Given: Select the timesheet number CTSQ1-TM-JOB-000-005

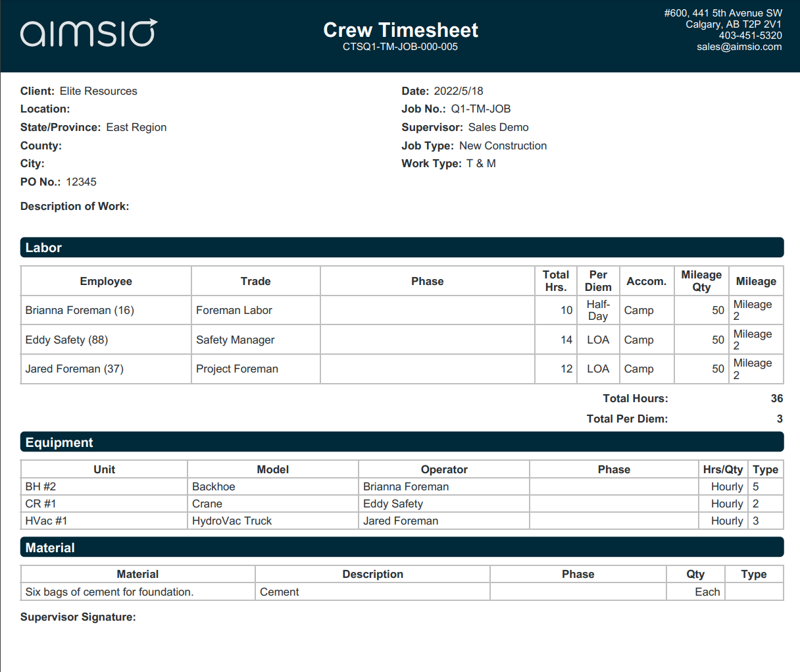Looking at the screenshot, I should pyautogui.click(x=400, y=47).
